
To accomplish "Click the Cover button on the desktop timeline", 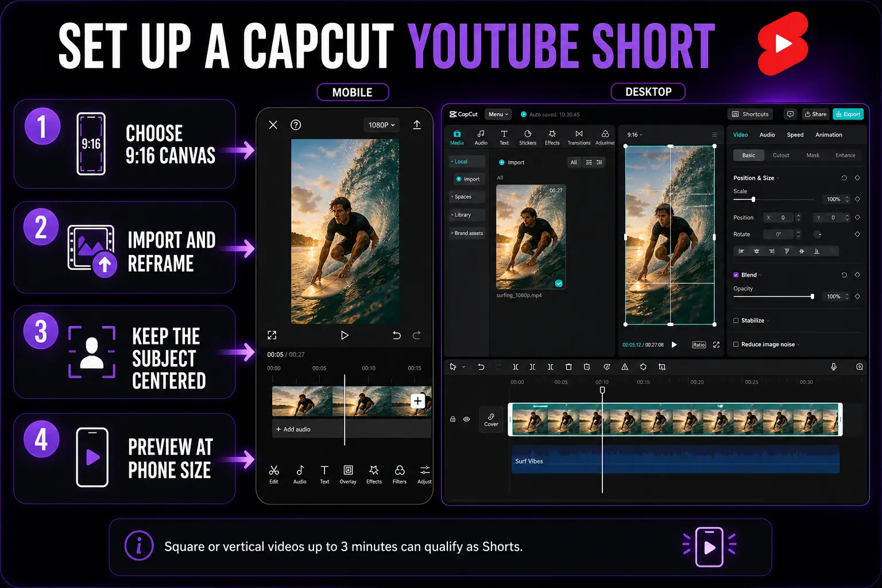I will 491,420.
